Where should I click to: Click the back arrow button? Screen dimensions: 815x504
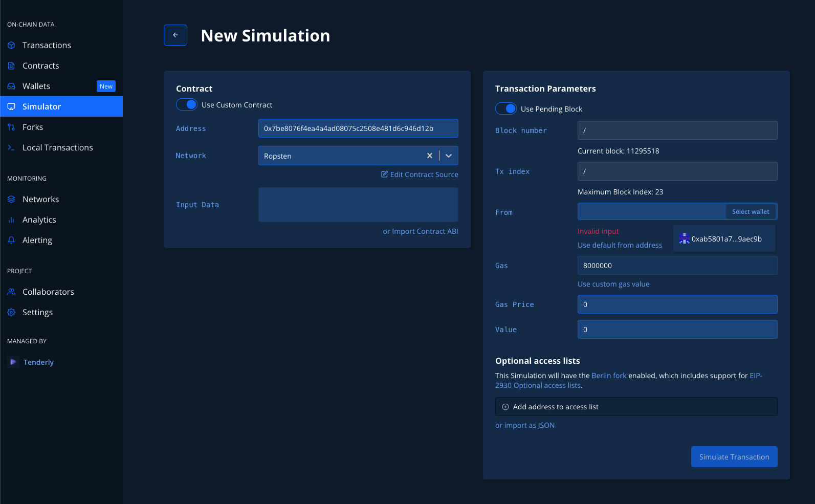pyautogui.click(x=175, y=35)
